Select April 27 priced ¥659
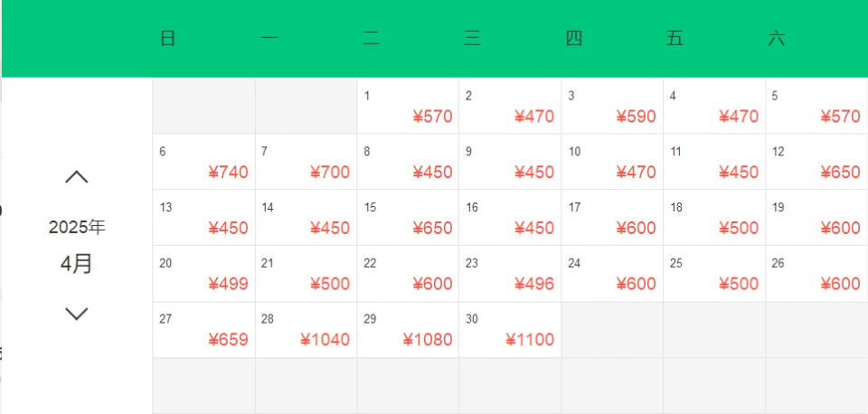868x414 pixels. tap(203, 330)
